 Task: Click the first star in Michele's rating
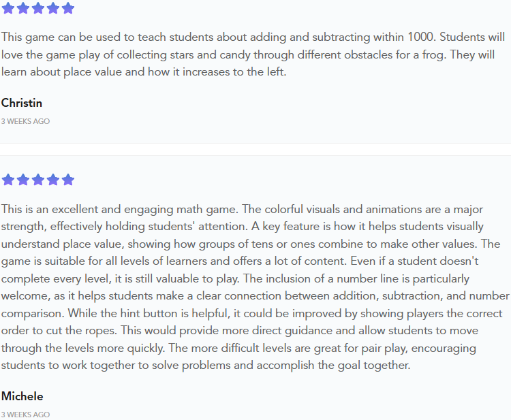tap(7, 180)
